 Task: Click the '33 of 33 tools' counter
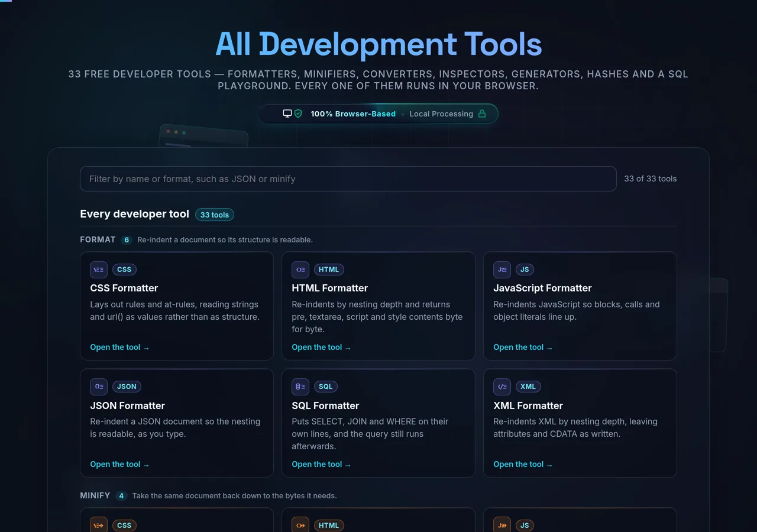tap(651, 179)
